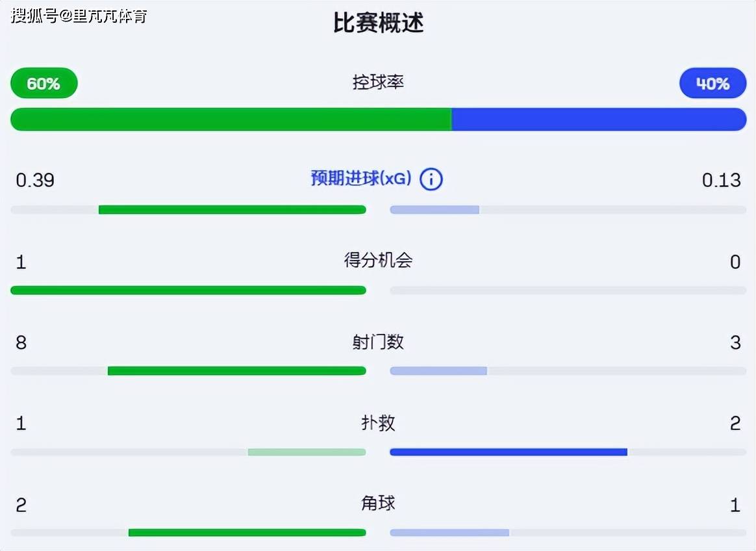Select the 角球 statistic label
The height and width of the screenshot is (551, 756).
(x=377, y=504)
